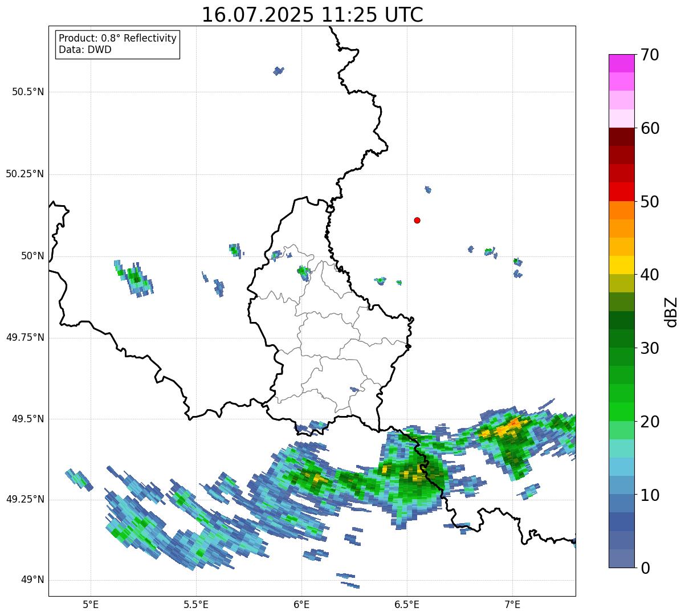This screenshot has height=616, width=685.
Task: Click the colorbar tick label 60
Action: tap(650, 128)
